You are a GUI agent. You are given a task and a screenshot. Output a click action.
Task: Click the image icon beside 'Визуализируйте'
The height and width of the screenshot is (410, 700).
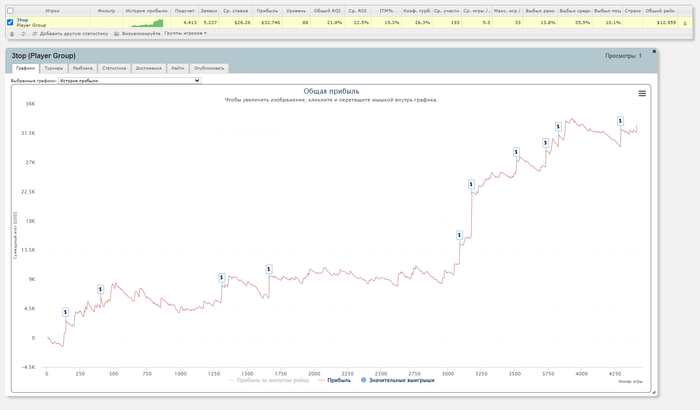coord(117,34)
